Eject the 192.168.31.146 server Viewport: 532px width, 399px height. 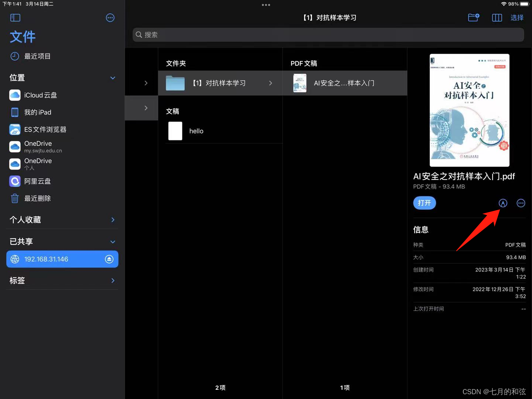tap(109, 259)
